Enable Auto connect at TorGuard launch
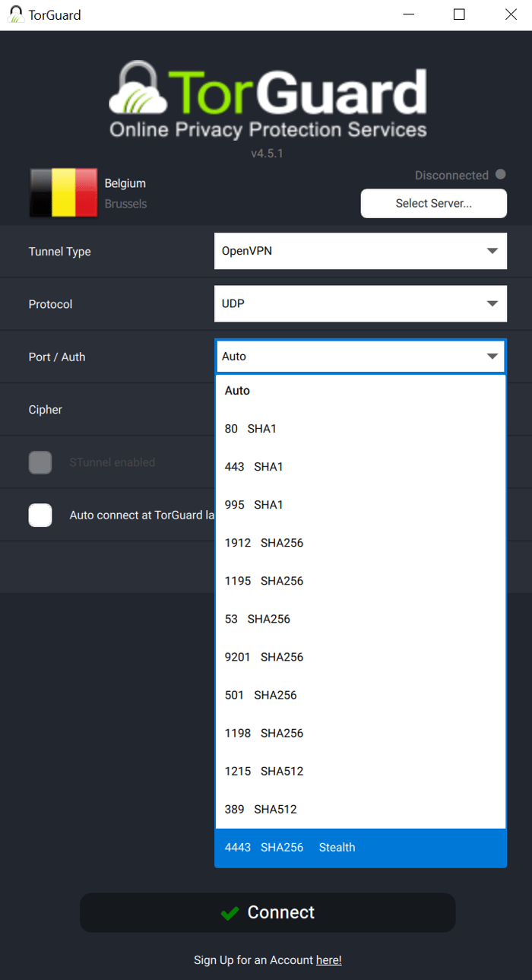Screen dimensions: 532x980 [40, 515]
